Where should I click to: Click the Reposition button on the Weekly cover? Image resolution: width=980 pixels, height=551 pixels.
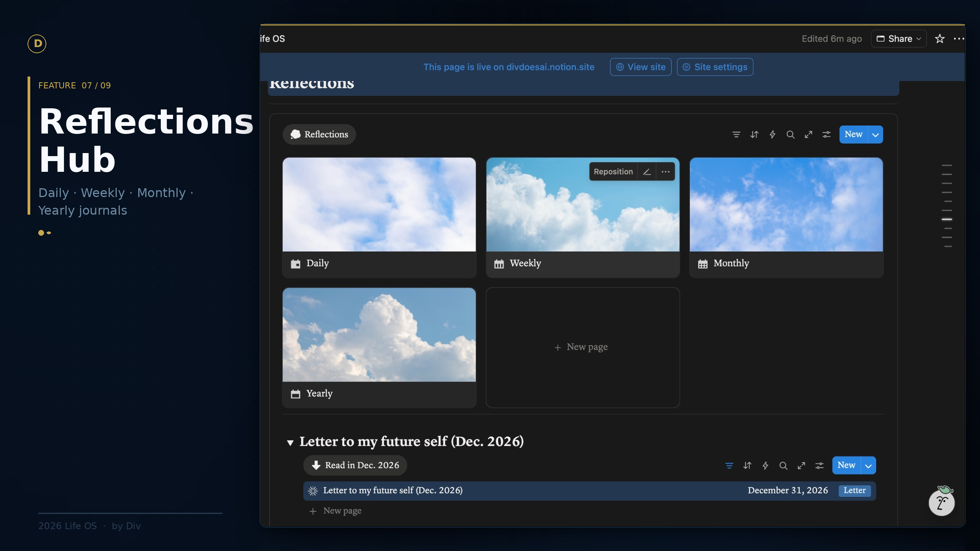point(612,171)
